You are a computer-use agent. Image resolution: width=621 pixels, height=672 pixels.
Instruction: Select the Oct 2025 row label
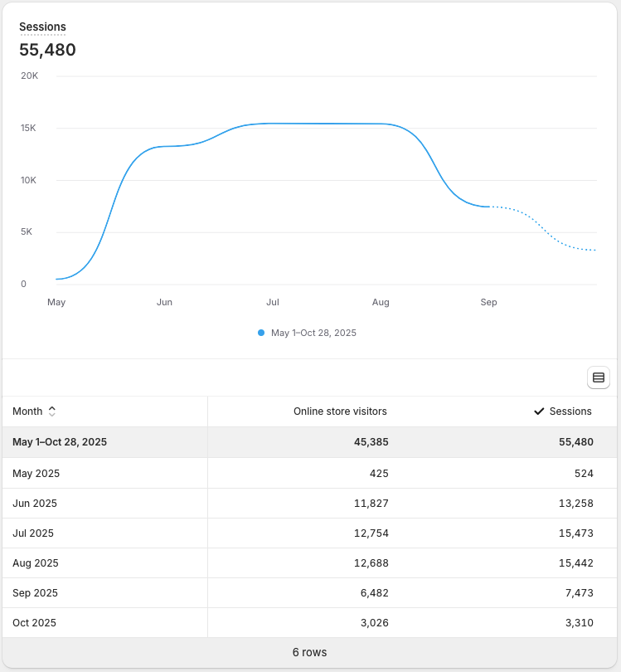(x=34, y=623)
